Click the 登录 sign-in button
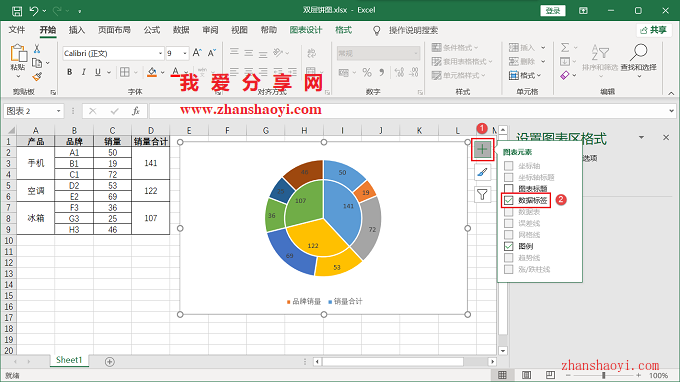Screen dimensions: 680x382 coord(552,10)
